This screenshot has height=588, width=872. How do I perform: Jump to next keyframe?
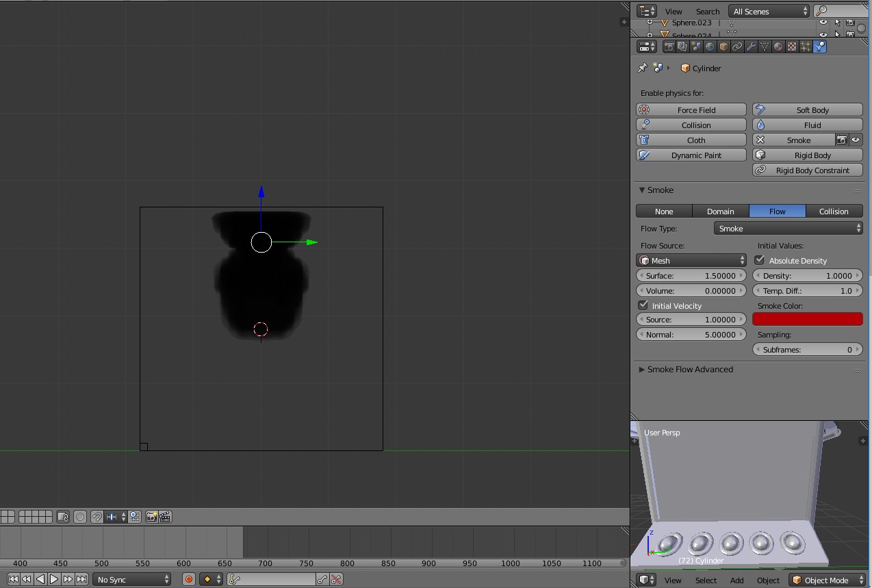click(x=68, y=579)
